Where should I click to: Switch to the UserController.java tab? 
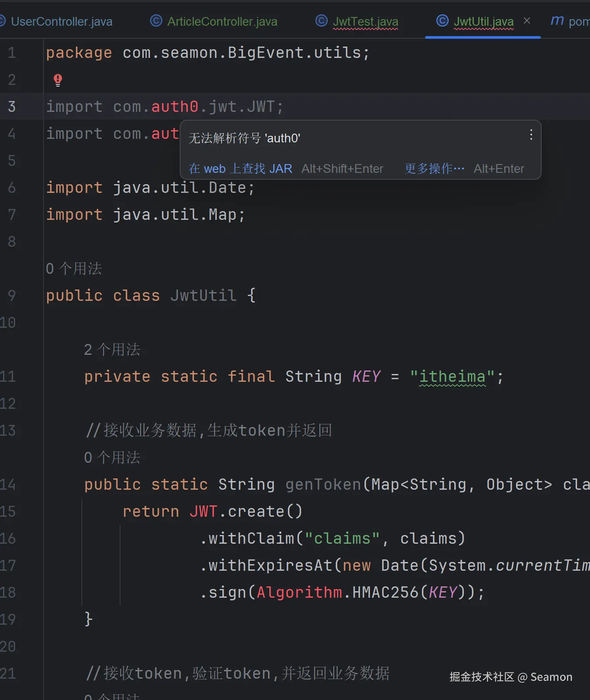click(61, 21)
